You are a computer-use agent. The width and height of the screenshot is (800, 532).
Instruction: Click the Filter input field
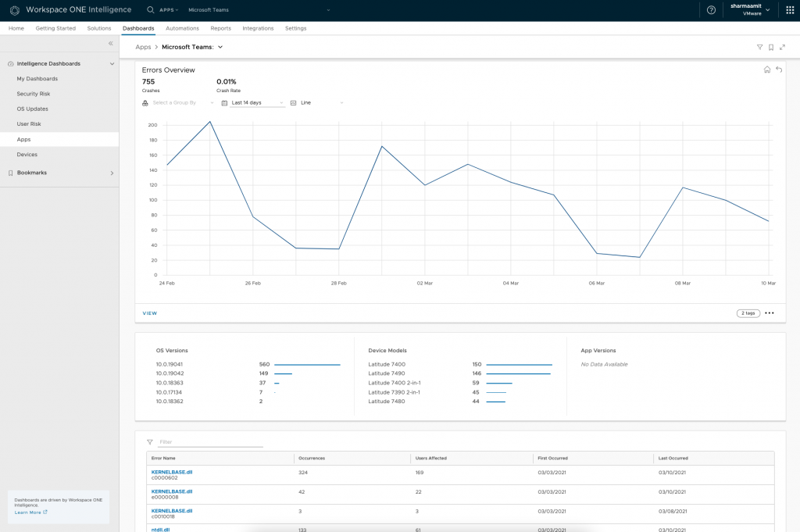click(x=209, y=442)
